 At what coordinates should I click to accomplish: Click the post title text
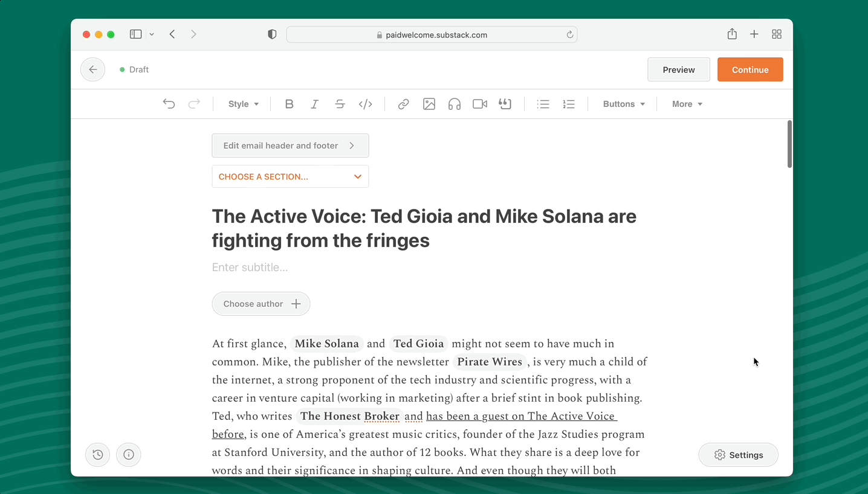click(424, 228)
